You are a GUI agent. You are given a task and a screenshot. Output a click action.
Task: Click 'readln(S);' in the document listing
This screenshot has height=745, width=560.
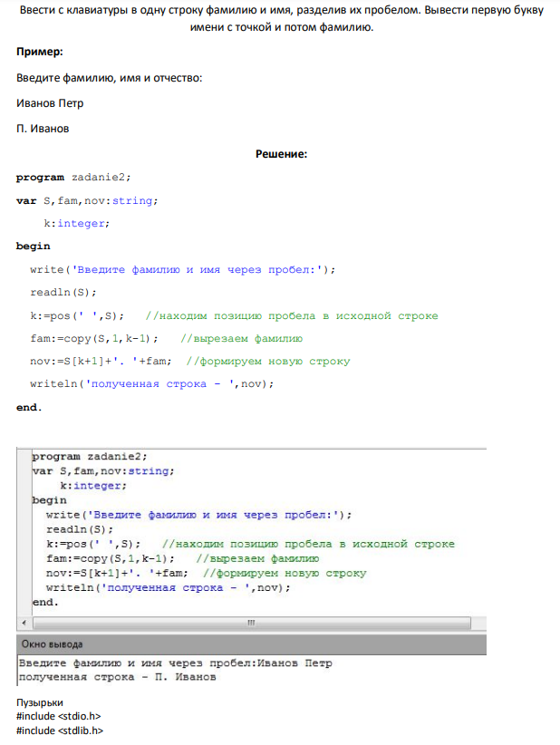pyautogui.click(x=63, y=292)
